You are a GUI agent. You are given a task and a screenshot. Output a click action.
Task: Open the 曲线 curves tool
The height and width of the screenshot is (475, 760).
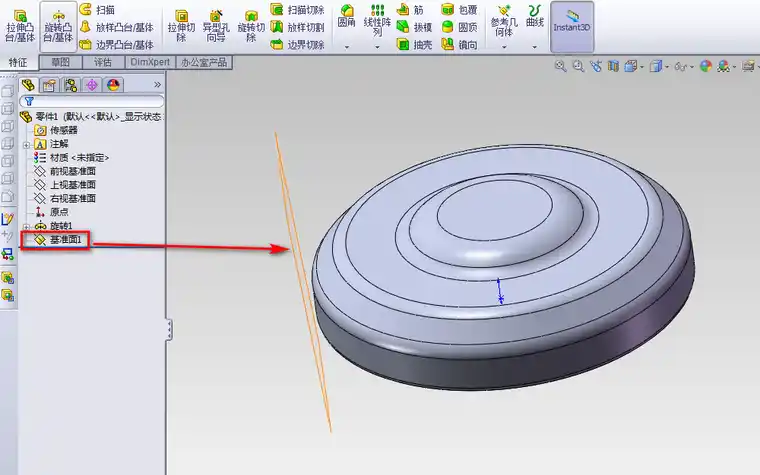click(x=535, y=16)
